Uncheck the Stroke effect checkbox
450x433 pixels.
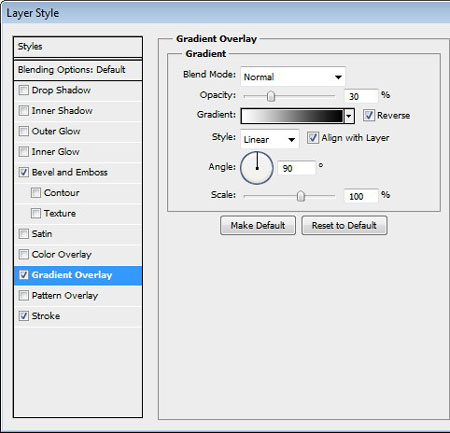tap(24, 316)
